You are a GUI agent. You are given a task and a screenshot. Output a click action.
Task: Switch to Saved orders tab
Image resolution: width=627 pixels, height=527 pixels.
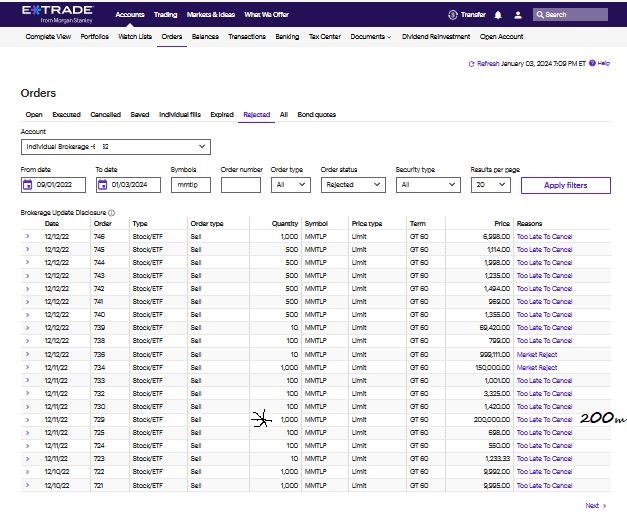click(x=140, y=115)
